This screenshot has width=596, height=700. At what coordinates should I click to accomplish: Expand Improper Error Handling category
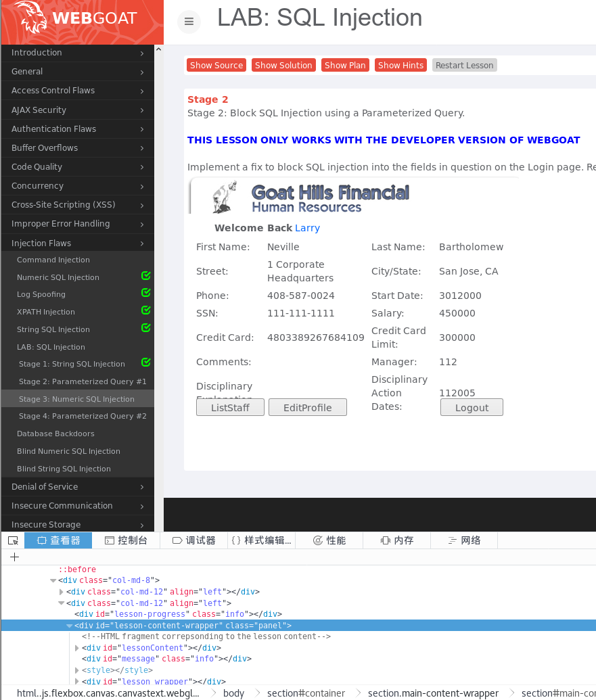pos(78,224)
